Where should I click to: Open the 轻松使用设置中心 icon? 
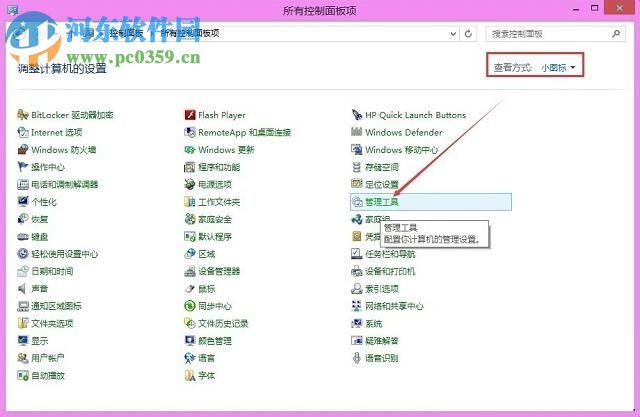[x=22, y=254]
